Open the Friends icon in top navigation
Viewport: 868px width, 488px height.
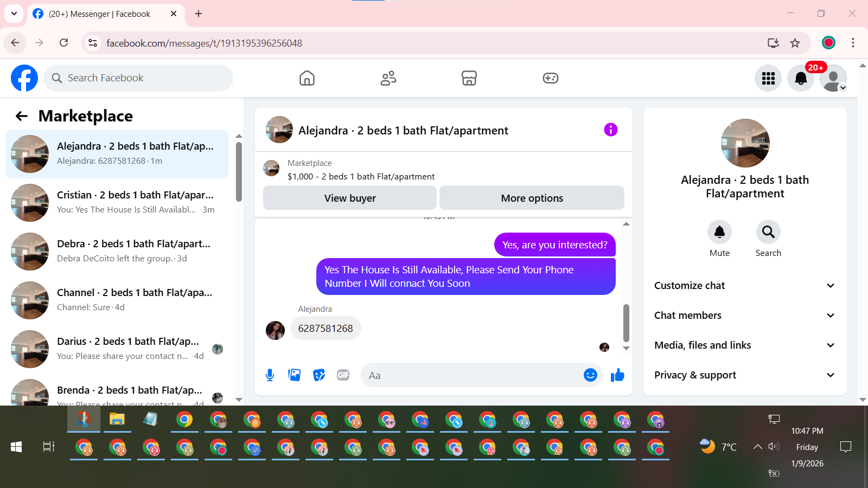[388, 78]
